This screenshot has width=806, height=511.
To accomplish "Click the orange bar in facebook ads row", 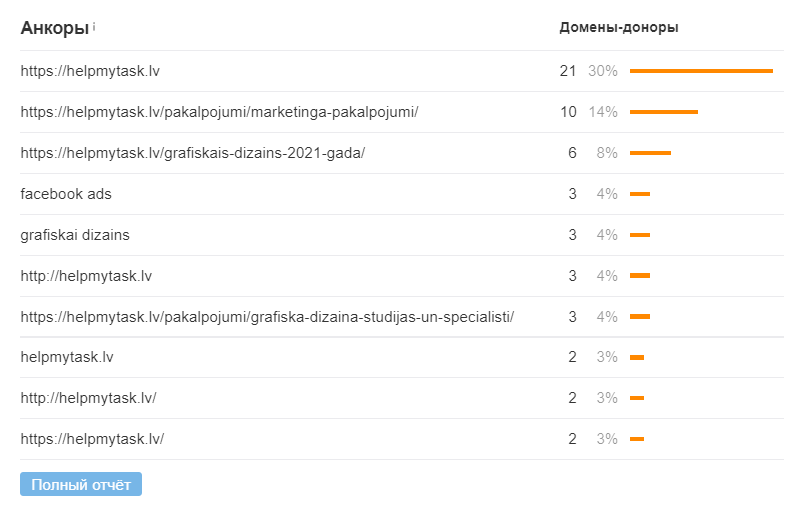I will 640,194.
